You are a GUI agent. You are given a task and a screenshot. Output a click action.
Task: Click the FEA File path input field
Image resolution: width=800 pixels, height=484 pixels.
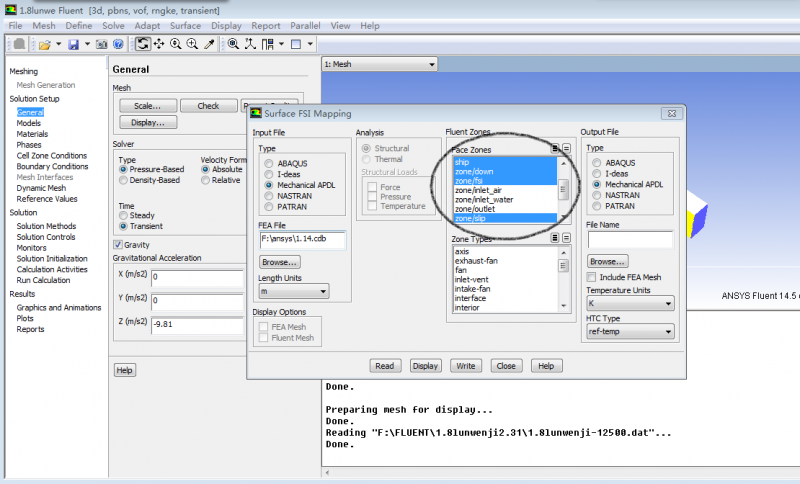pos(302,240)
